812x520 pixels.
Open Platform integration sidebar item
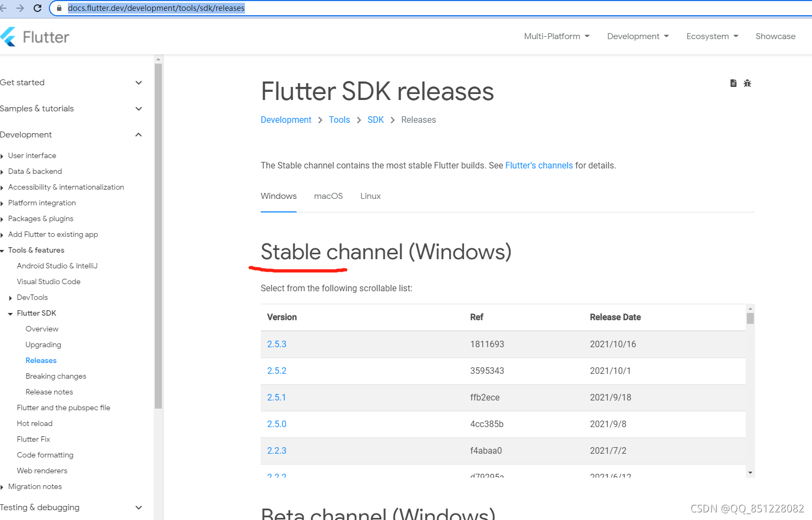click(42, 203)
